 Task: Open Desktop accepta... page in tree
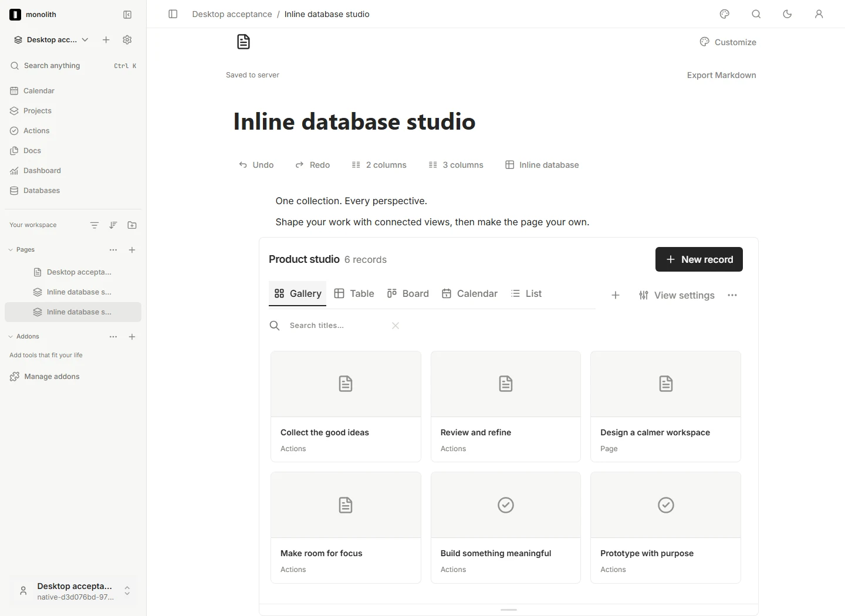pos(73,272)
